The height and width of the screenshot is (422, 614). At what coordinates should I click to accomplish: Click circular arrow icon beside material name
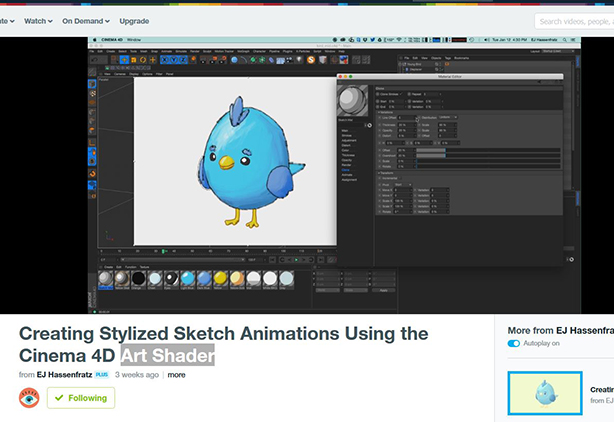pyautogui.click(x=369, y=125)
